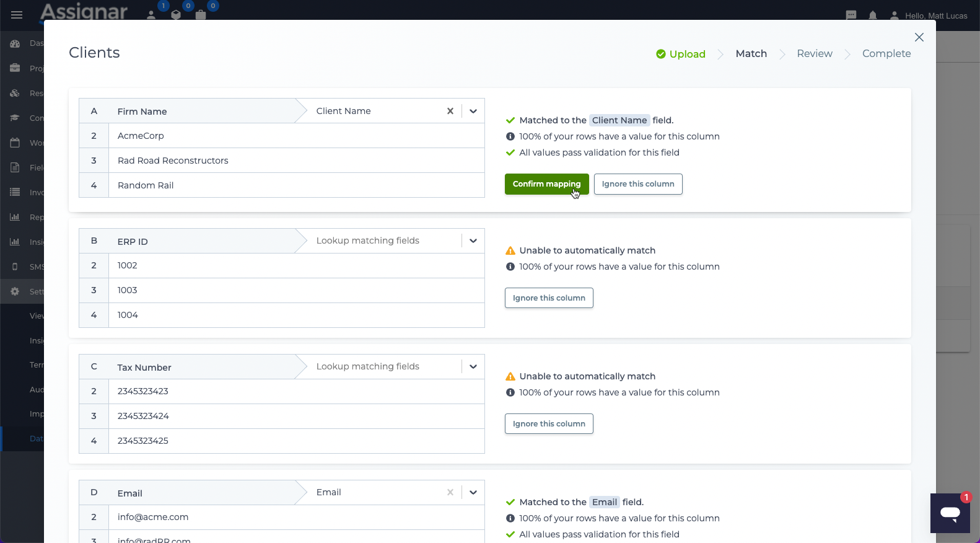Expand the Tax Number lookup dropdown
Image resolution: width=980 pixels, height=543 pixels.
point(473,366)
